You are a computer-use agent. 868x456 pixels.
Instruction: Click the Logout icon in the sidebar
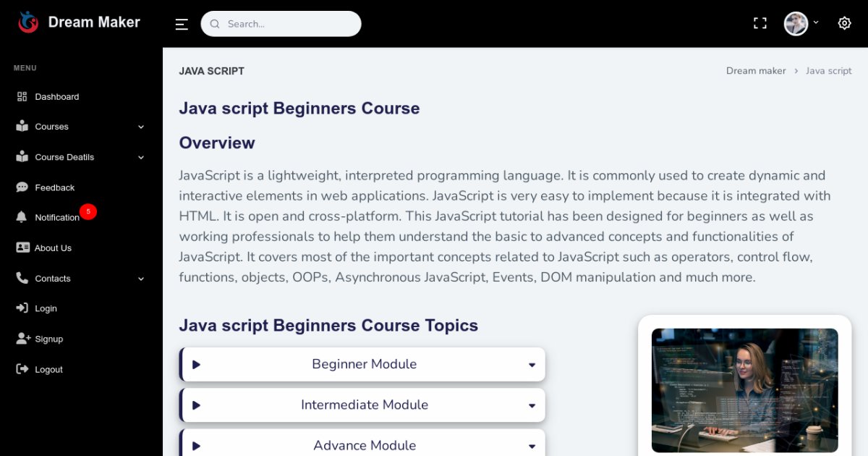pos(22,369)
